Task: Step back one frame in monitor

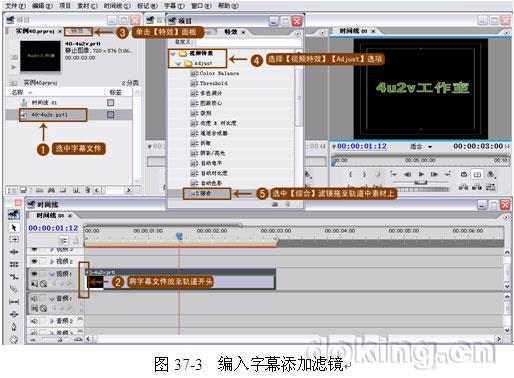Action: (x=407, y=174)
